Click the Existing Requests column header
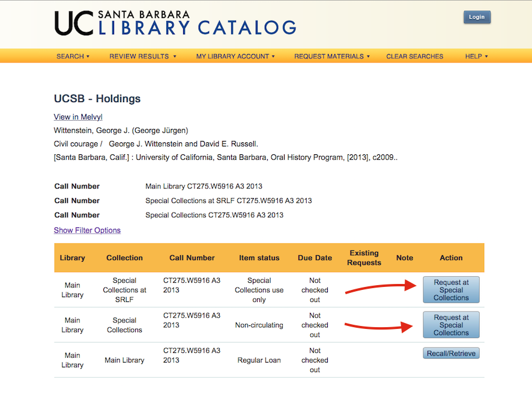Image resolution: width=532 pixels, height=404 pixels. (x=364, y=258)
